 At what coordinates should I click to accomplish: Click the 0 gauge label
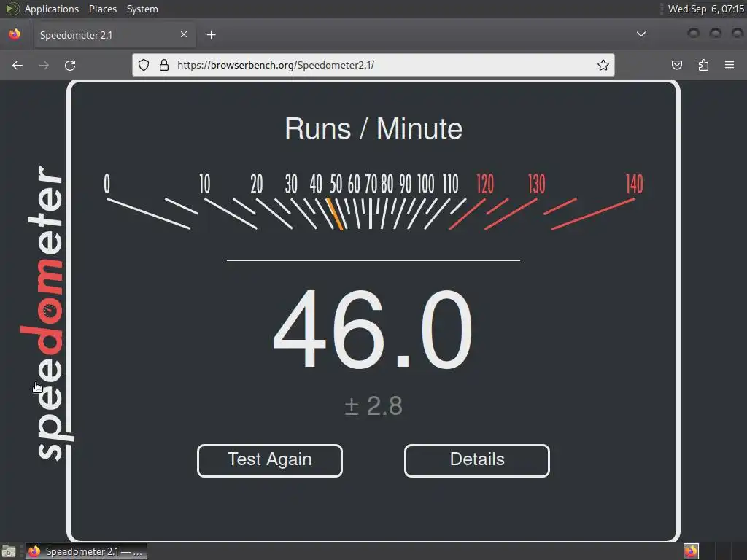(107, 184)
